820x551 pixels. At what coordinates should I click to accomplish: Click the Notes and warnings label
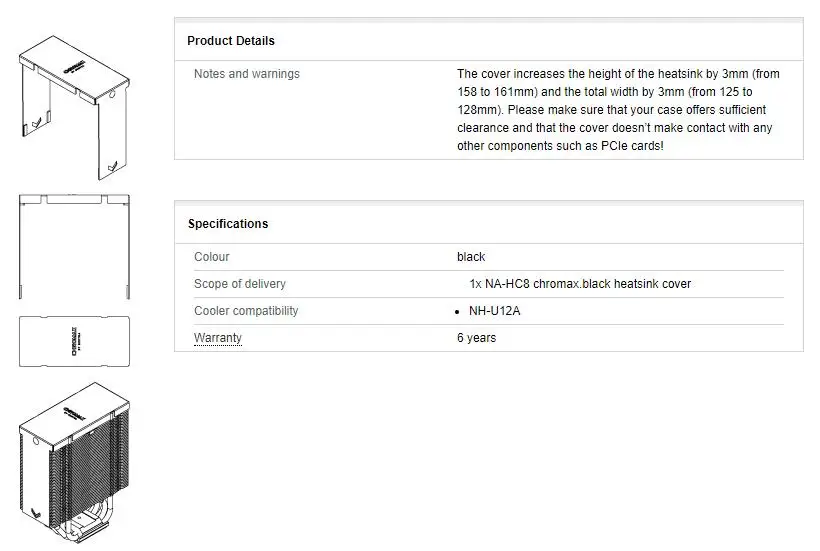(x=247, y=74)
